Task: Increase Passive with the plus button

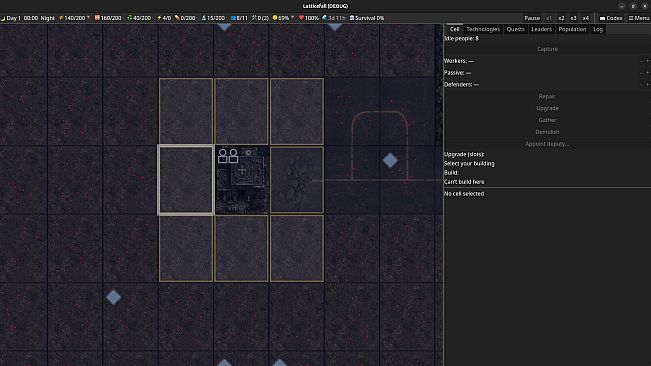Action: [x=647, y=73]
